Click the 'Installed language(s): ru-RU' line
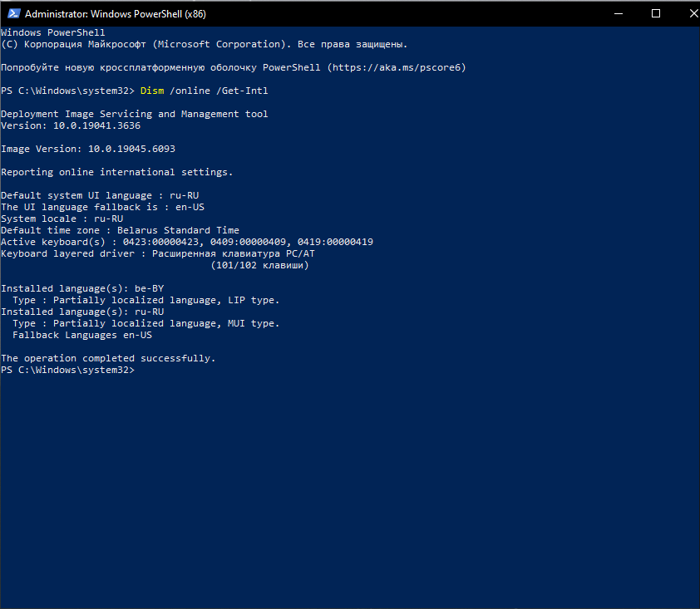Image resolution: width=700 pixels, height=609 pixels. click(x=82, y=312)
